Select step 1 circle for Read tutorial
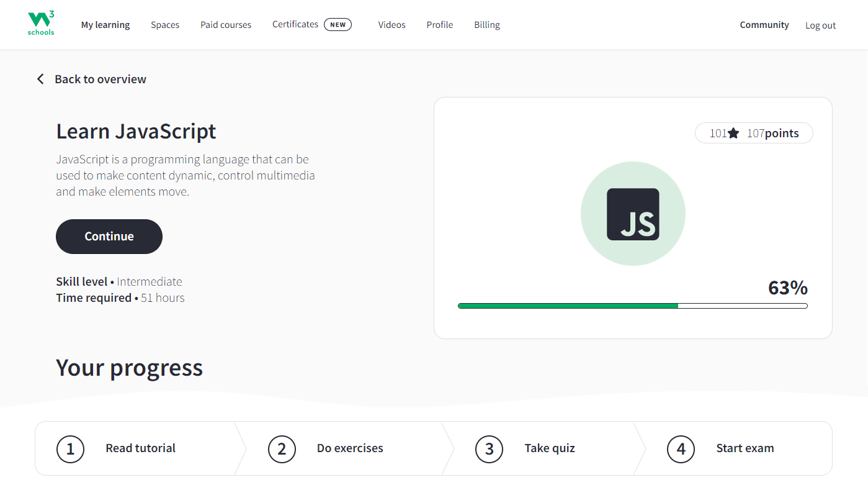The width and height of the screenshot is (868, 490). point(70,448)
